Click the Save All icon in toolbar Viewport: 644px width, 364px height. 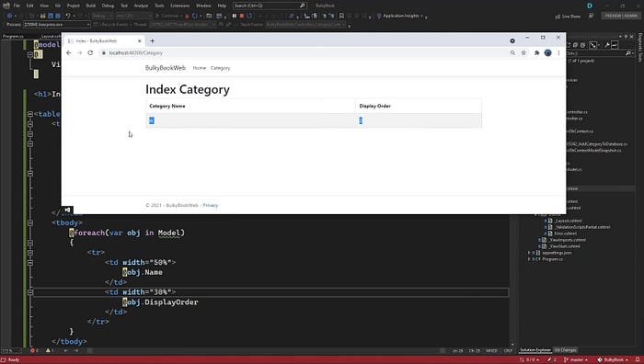58,16
